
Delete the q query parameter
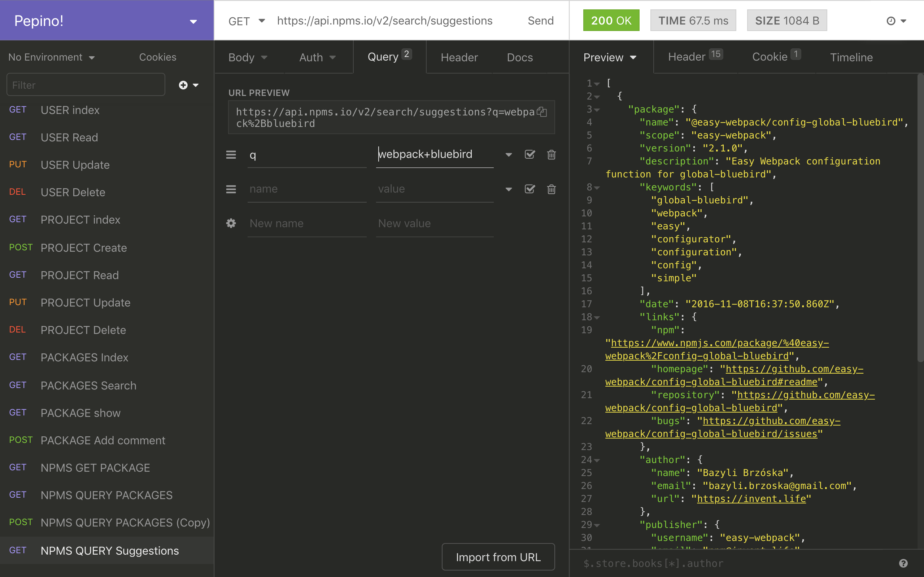[x=552, y=155]
